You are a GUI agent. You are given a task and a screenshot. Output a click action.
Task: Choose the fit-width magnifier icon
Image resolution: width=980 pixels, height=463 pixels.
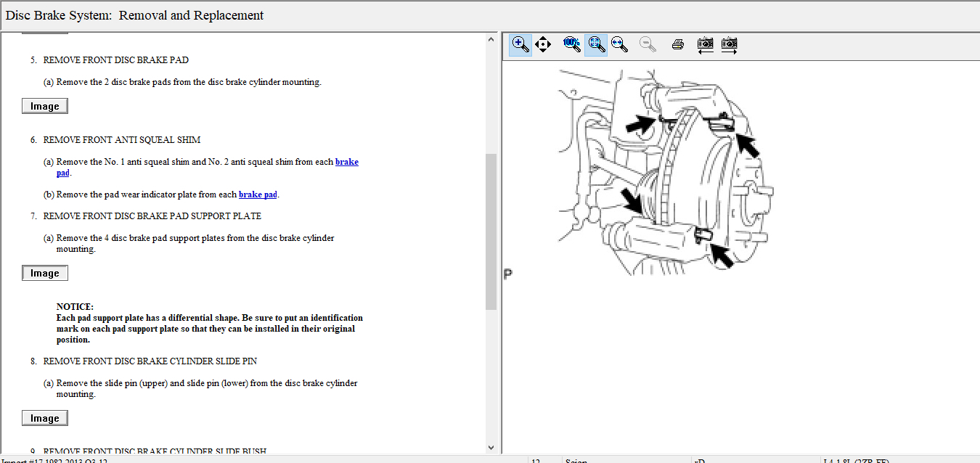(x=619, y=44)
